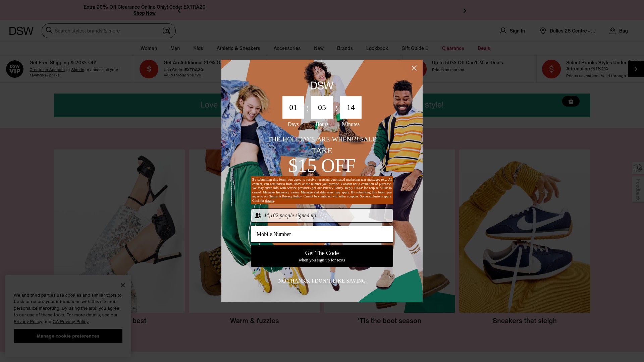The width and height of the screenshot is (644, 362).
Task: Open the Kids menu
Action: click(x=198, y=48)
